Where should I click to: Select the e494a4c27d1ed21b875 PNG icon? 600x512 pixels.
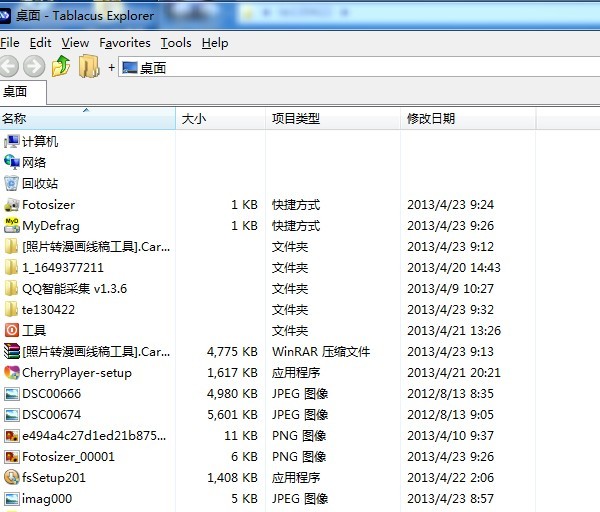click(x=11, y=435)
